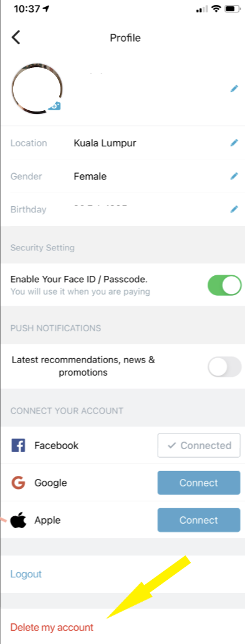Enable recommendations and promotions notifications toggle

click(x=224, y=366)
